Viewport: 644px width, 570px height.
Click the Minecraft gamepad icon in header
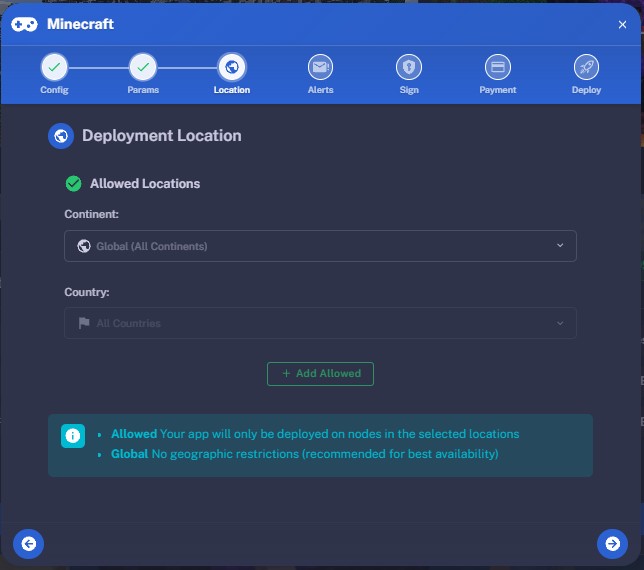tap(25, 24)
